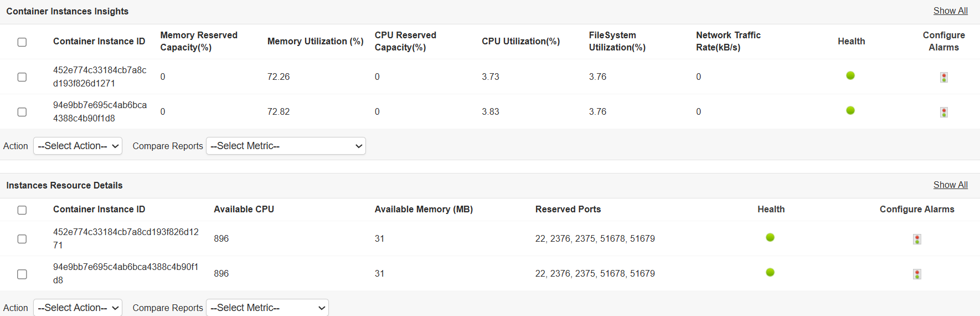The width and height of the screenshot is (980, 316).
Task: Click alarm icon for instance 452e774c in Insights table
Action: (x=943, y=77)
